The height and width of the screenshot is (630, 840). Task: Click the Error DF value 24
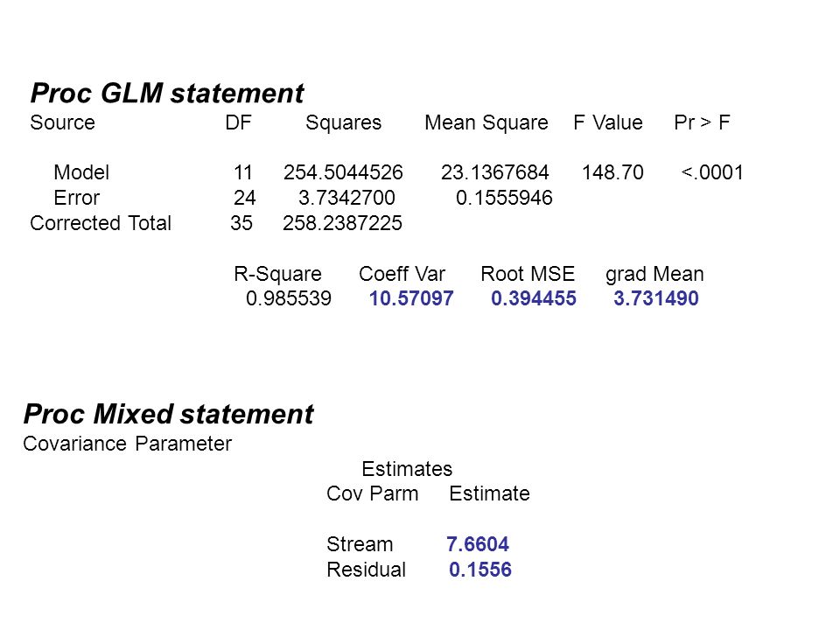point(244,198)
